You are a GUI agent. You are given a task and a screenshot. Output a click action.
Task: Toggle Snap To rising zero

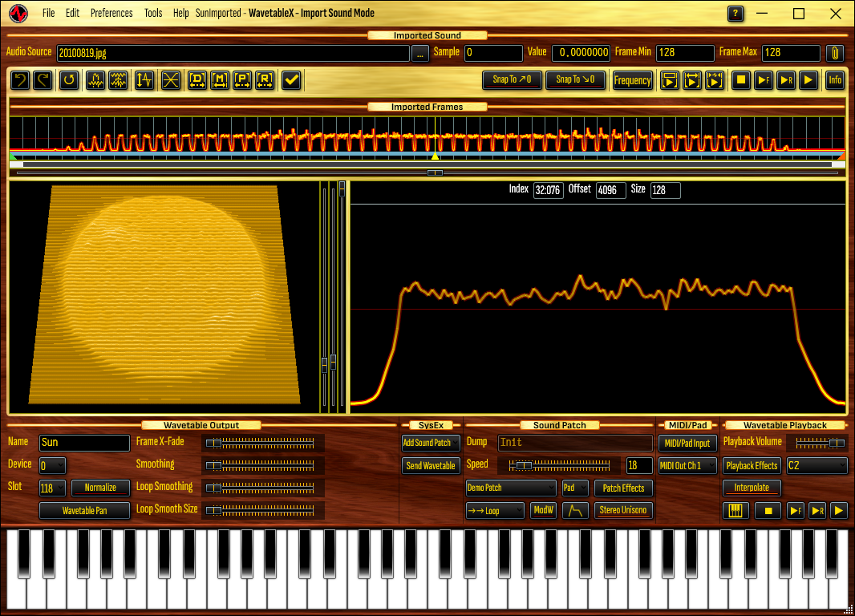[512, 80]
